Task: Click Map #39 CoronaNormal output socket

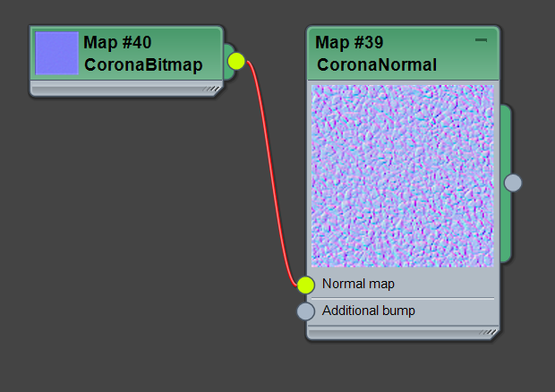Action: (x=513, y=183)
